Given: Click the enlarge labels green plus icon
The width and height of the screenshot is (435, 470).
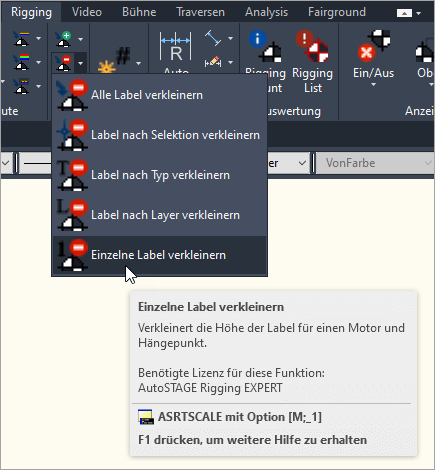Looking at the screenshot, I should point(63,39).
